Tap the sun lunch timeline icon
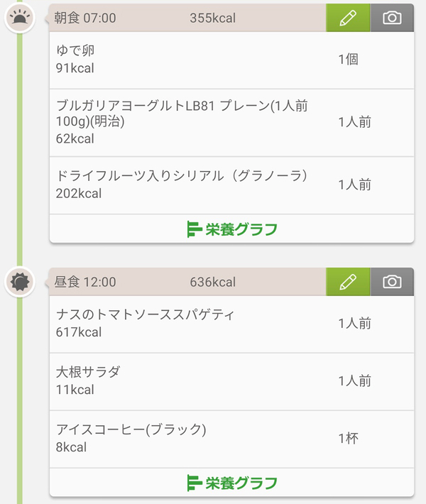The width and height of the screenshot is (426, 504). coord(20,283)
